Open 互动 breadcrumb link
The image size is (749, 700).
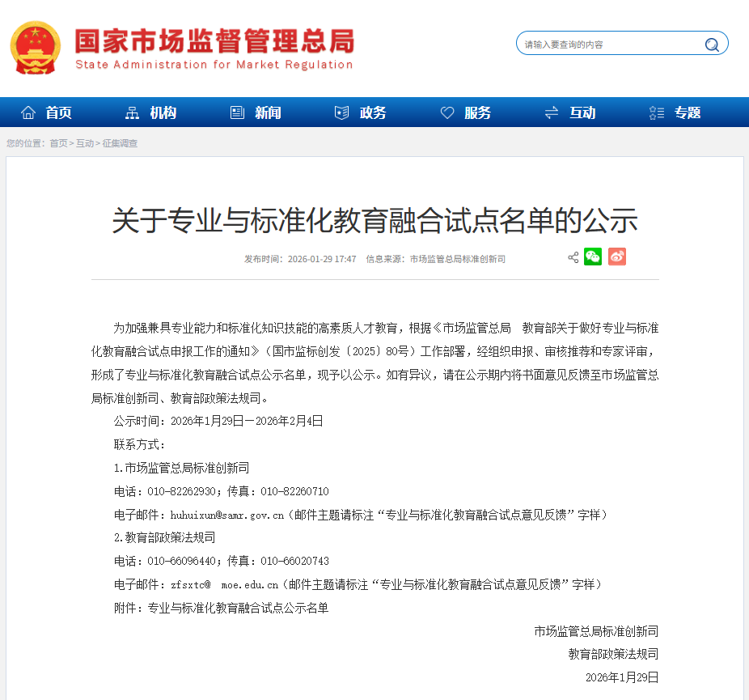pyautogui.click(x=85, y=143)
